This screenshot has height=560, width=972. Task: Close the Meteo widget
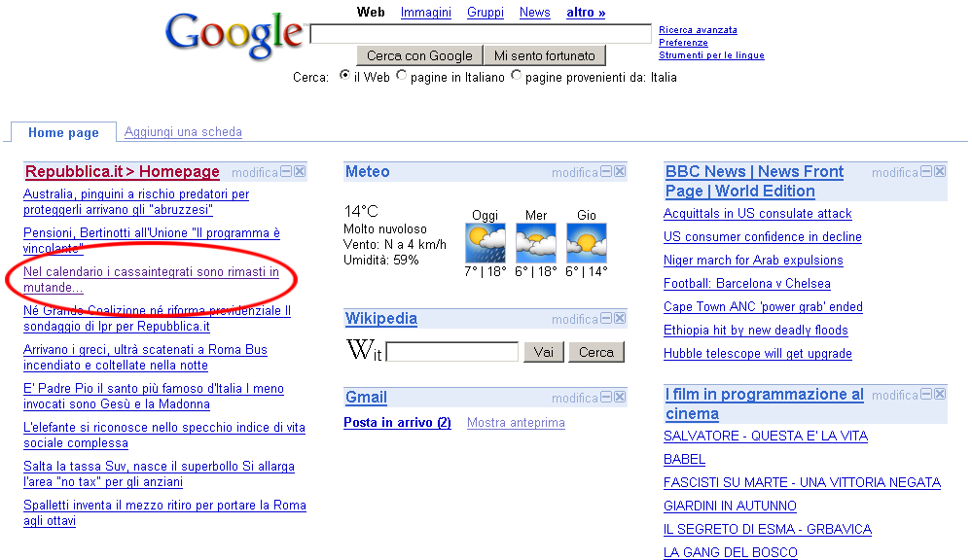tap(620, 171)
